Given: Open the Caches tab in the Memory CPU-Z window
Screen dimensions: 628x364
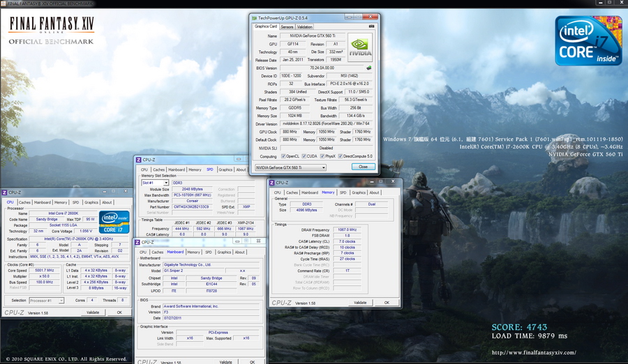Looking at the screenshot, I should [292, 192].
